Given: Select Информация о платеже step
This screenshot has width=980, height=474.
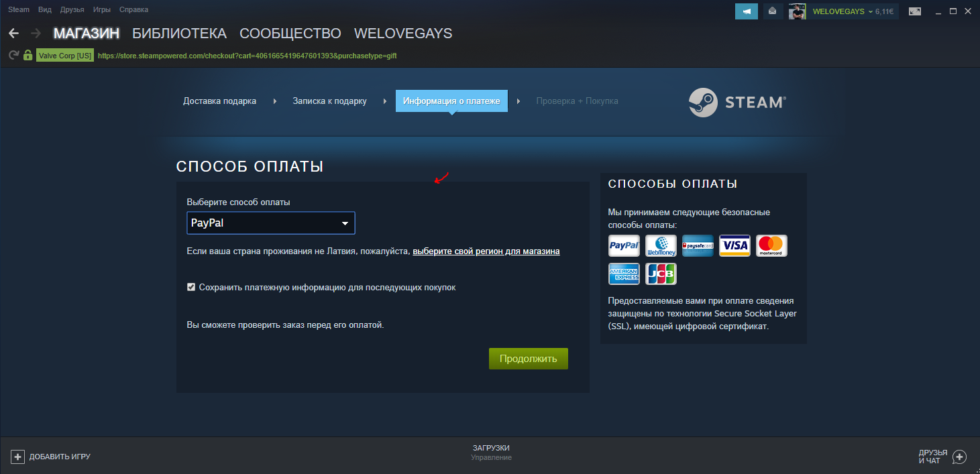Looking at the screenshot, I should click(451, 101).
